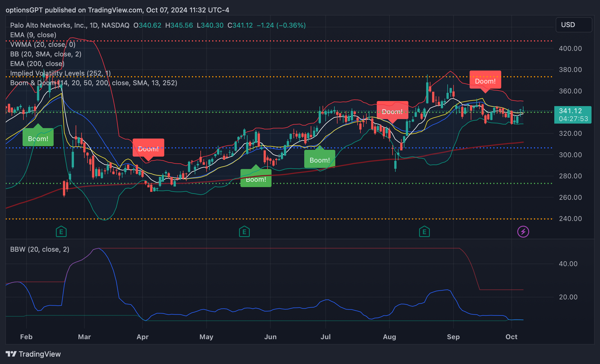Click the 320.00 price axis label

(570, 133)
